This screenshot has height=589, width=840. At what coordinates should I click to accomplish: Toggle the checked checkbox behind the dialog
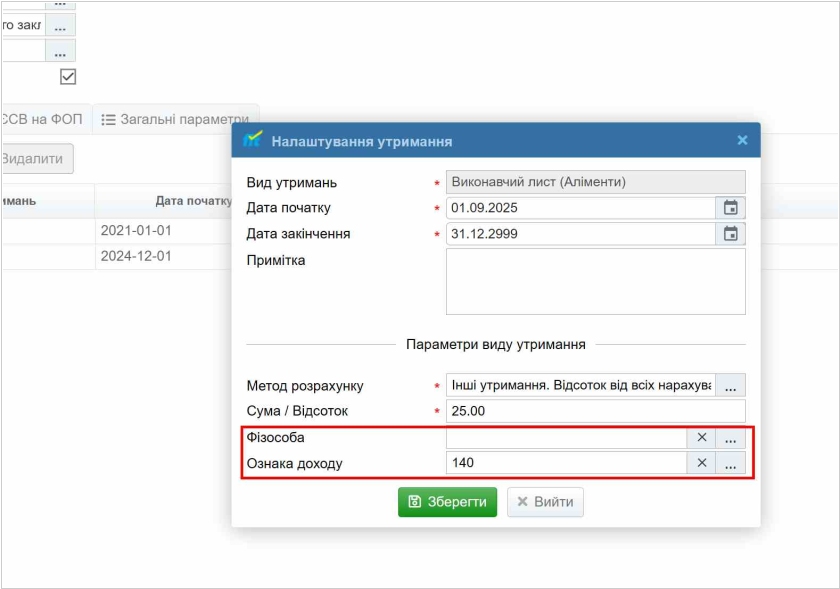(x=68, y=76)
